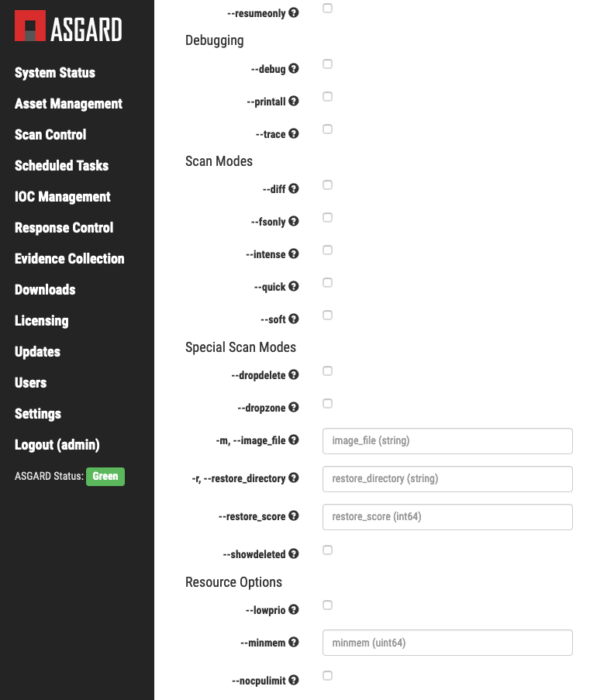The height and width of the screenshot is (700, 590).
Task: Click Logout (admin) link
Action: point(57,445)
